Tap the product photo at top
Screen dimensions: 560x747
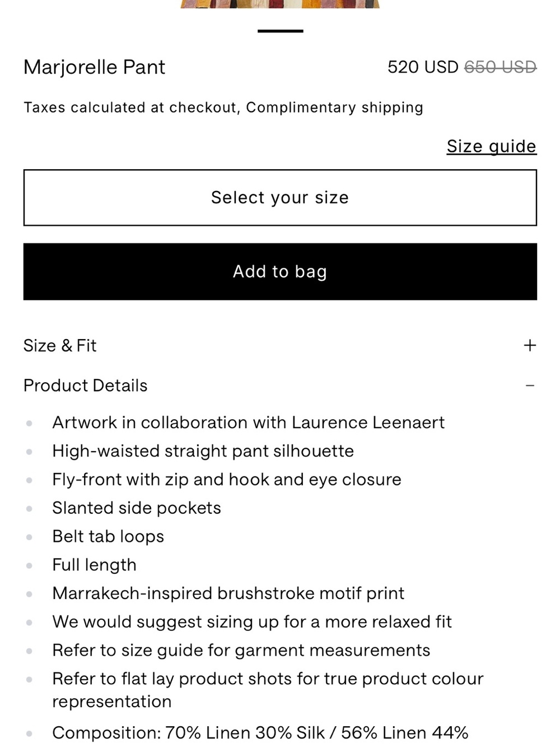point(280,3)
